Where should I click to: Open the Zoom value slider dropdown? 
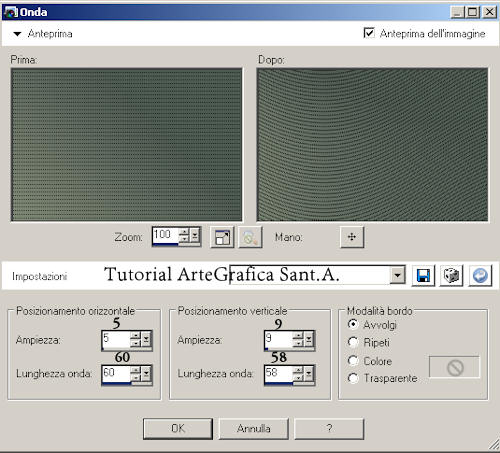pos(195,236)
